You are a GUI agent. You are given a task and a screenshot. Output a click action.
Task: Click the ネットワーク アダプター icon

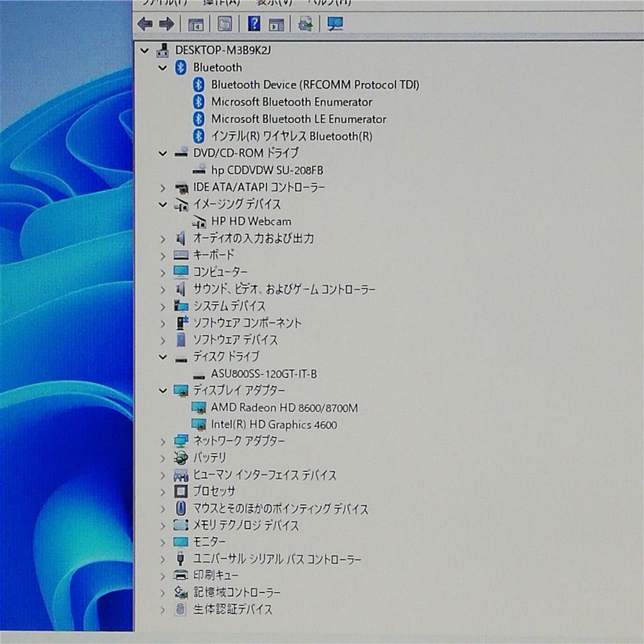point(181,441)
